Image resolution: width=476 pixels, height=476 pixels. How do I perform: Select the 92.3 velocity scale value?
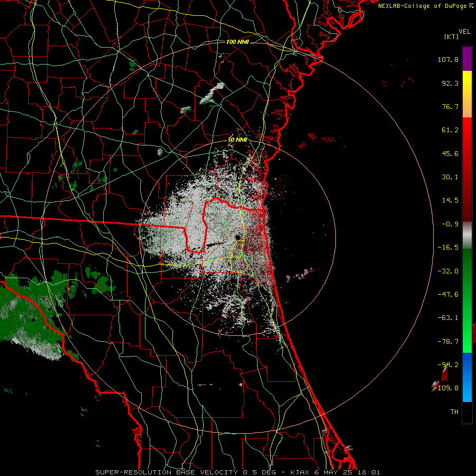pos(450,83)
